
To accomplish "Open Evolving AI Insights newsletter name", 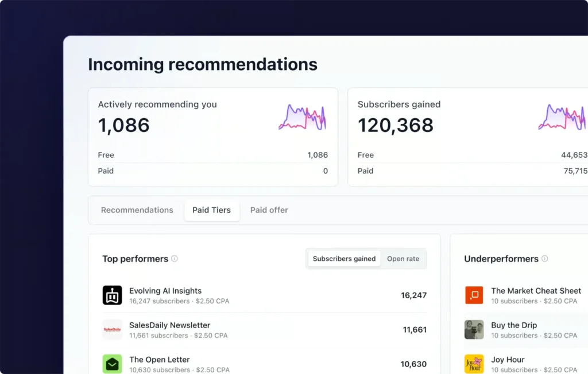I will click(165, 291).
